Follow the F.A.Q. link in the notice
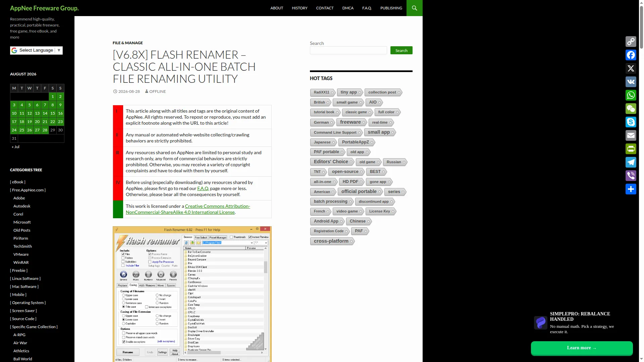 (203, 188)
